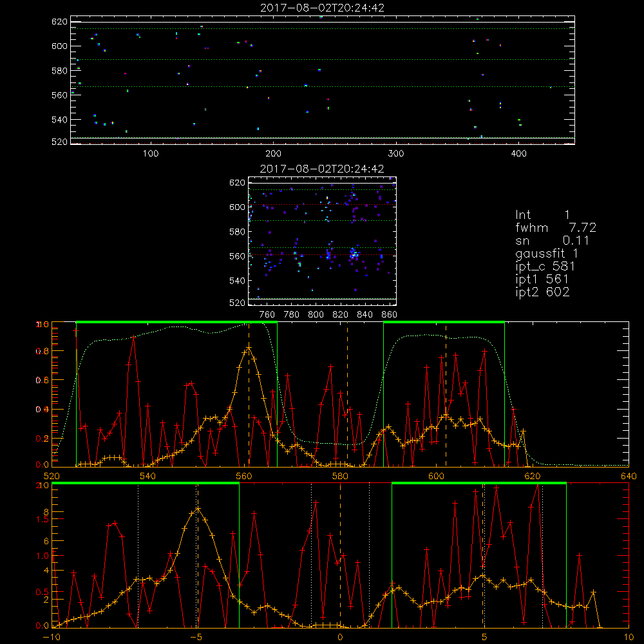644x644 pixels.
Task: Click the x-axis label 100
Action: 151,154
